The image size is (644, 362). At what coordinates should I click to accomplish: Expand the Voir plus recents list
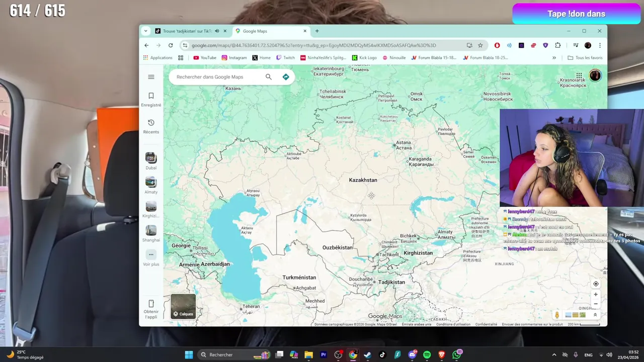[151, 258]
